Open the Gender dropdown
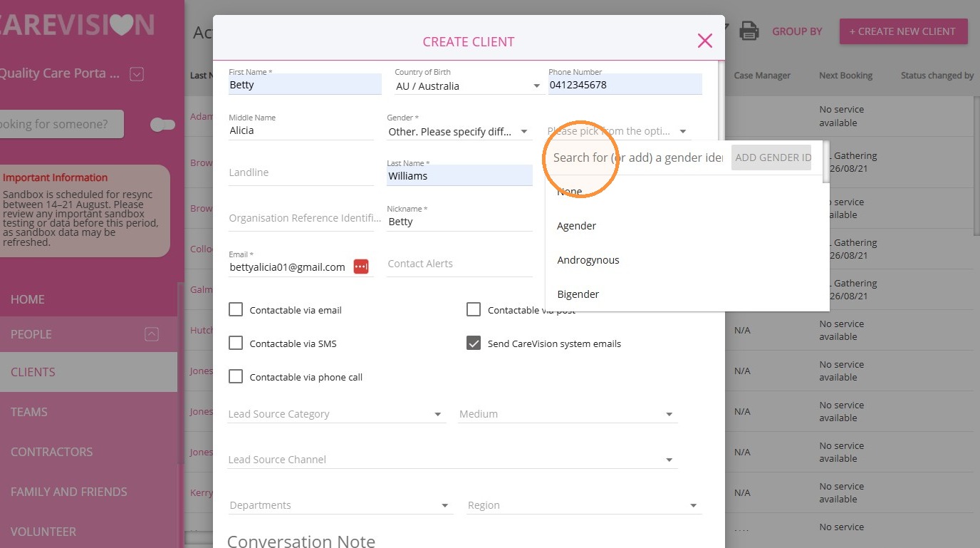The width and height of the screenshot is (980, 548). [x=459, y=132]
